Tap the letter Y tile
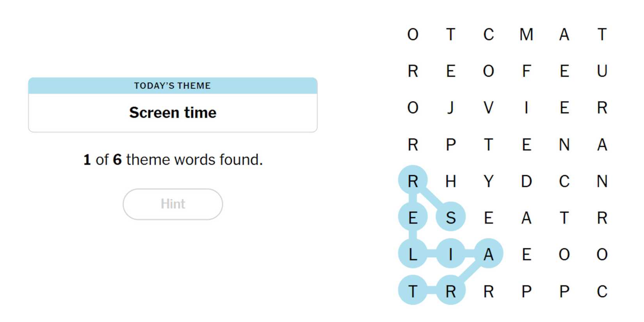644x322 pixels. click(488, 181)
